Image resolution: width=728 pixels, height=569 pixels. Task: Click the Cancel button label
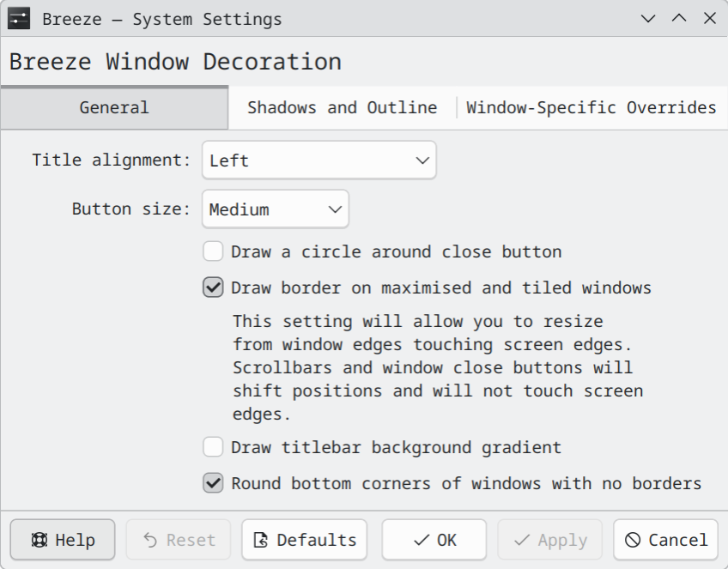[677, 540]
